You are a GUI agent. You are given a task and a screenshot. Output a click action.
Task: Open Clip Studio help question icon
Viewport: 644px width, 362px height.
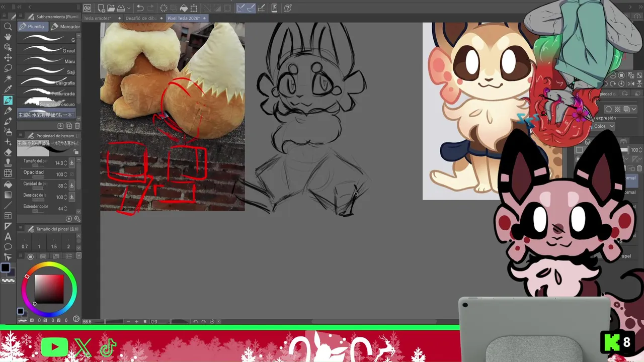point(288,8)
